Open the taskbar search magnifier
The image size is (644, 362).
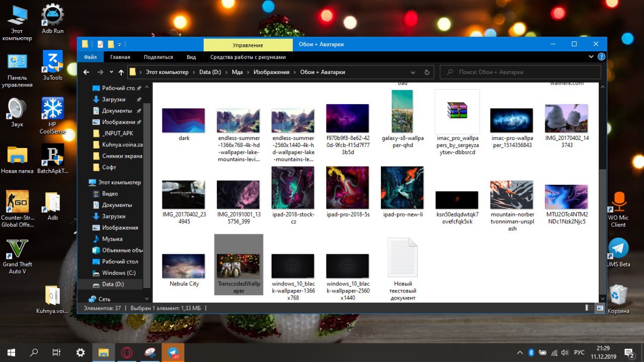pos(34,352)
